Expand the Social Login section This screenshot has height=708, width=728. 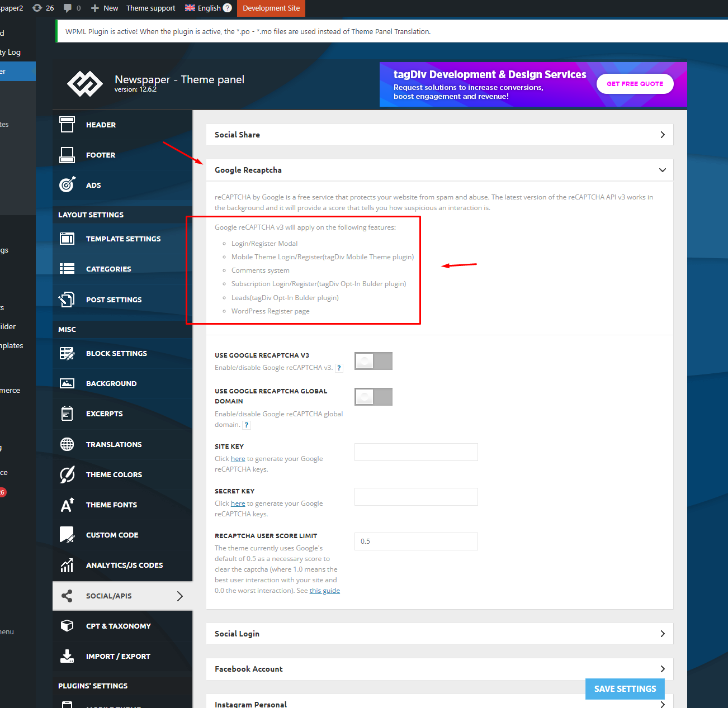point(439,634)
